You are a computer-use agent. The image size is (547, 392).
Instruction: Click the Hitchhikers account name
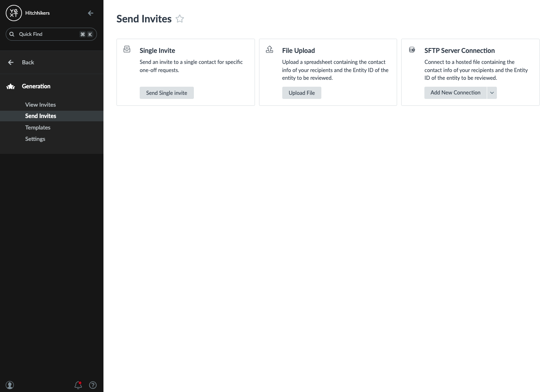pos(37,13)
